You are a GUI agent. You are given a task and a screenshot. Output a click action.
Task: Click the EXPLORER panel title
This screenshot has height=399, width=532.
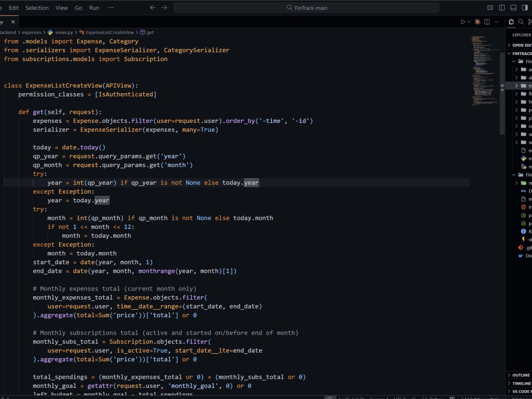point(521,35)
